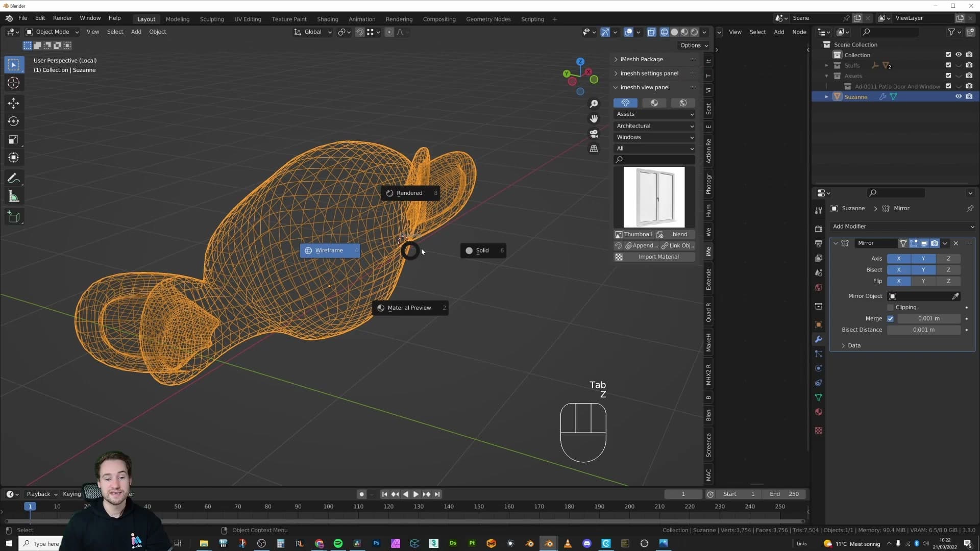Select the Measure tool

coord(14,197)
